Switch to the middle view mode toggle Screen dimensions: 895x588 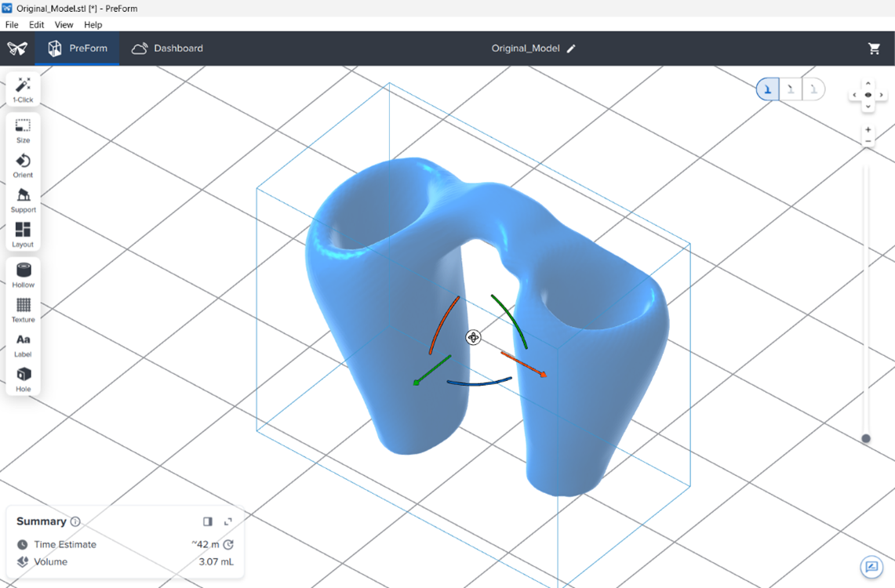coord(791,89)
